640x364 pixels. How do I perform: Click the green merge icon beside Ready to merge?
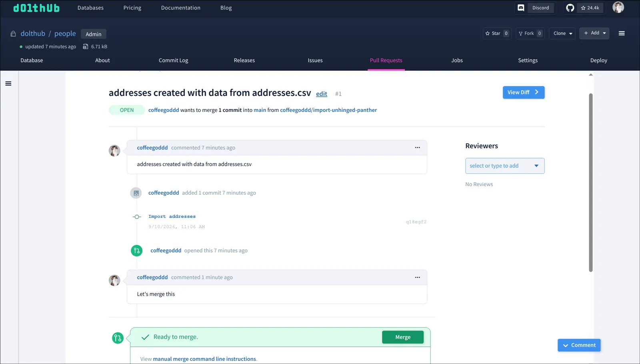[118, 338]
